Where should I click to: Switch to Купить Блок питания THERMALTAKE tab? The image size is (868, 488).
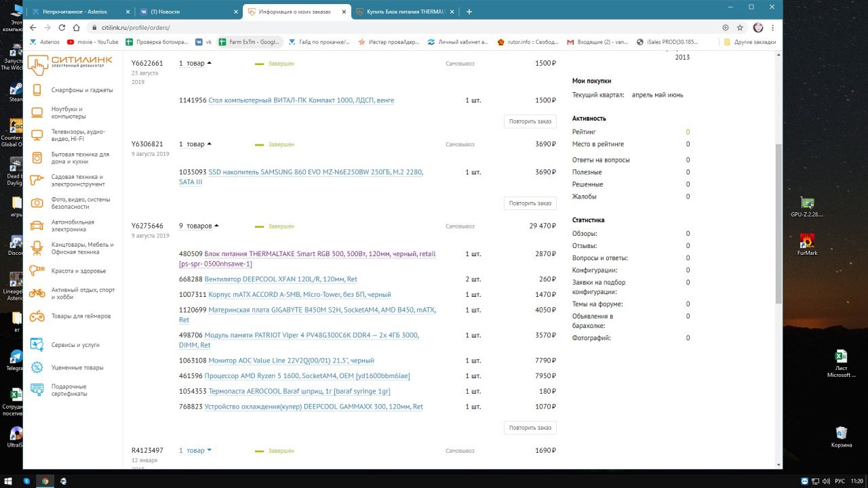[404, 12]
